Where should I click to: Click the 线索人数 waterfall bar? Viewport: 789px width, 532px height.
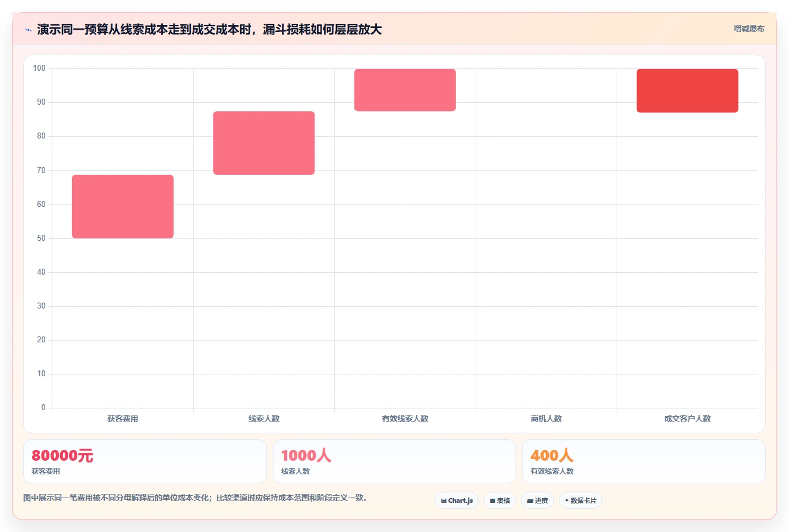click(x=264, y=143)
